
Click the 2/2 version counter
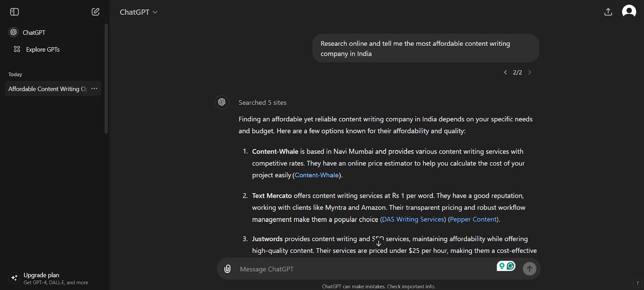pyautogui.click(x=518, y=72)
